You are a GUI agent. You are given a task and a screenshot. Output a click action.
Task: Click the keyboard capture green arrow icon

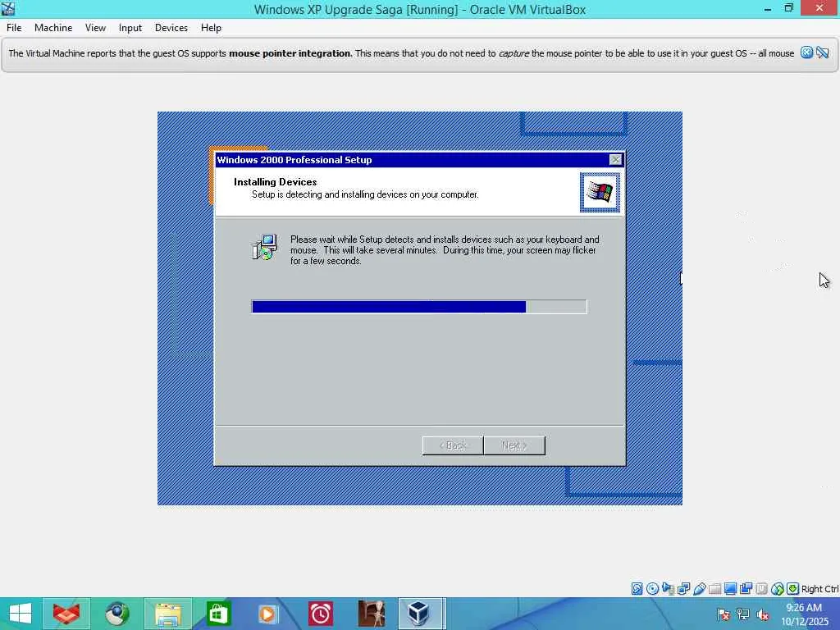tap(793, 589)
